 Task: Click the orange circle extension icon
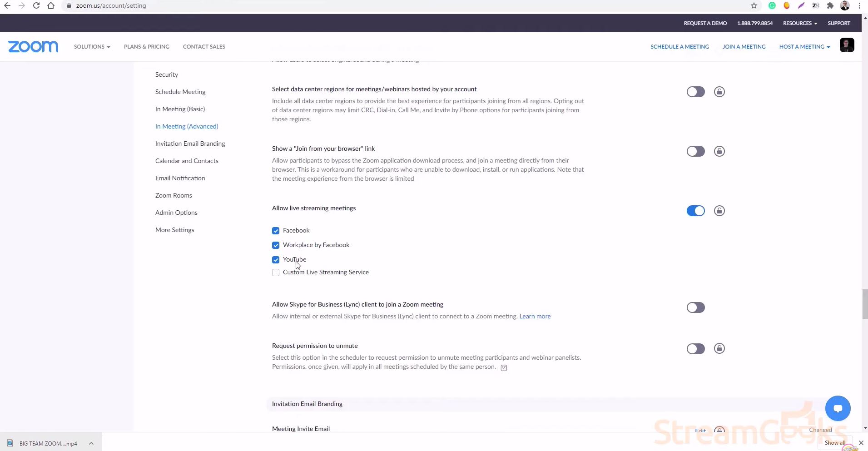pyautogui.click(x=787, y=5)
